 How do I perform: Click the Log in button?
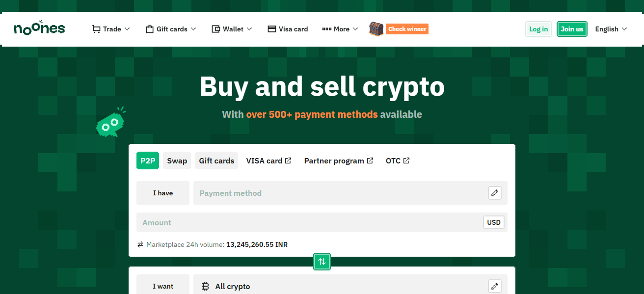[538, 29]
